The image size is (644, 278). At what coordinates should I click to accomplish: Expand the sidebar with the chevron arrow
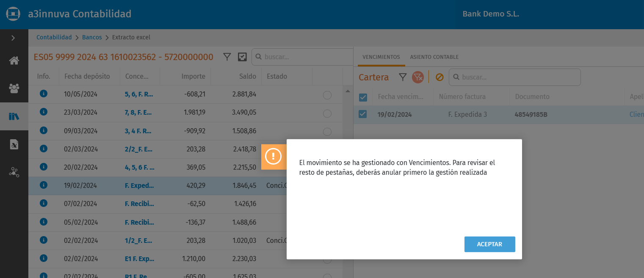13,38
